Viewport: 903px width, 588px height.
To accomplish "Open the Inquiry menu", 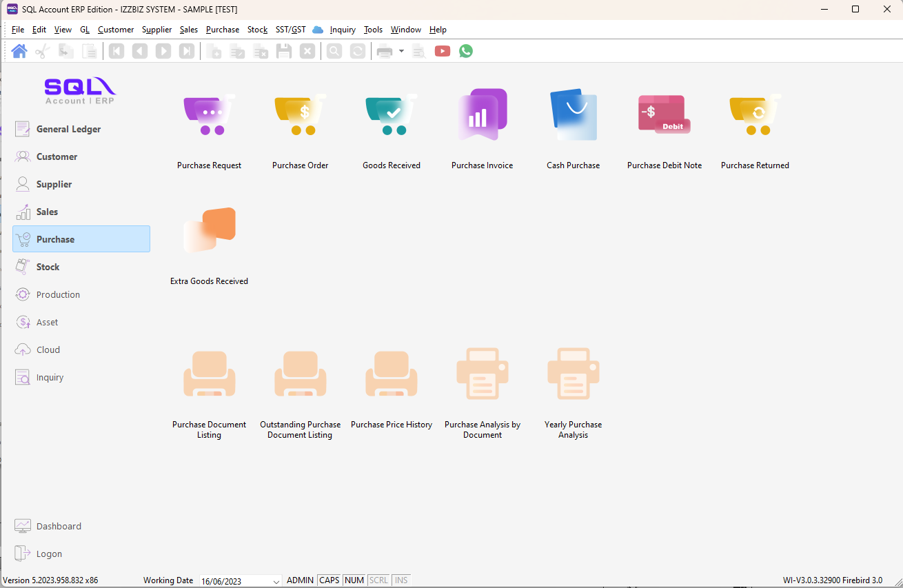I will pyautogui.click(x=343, y=30).
